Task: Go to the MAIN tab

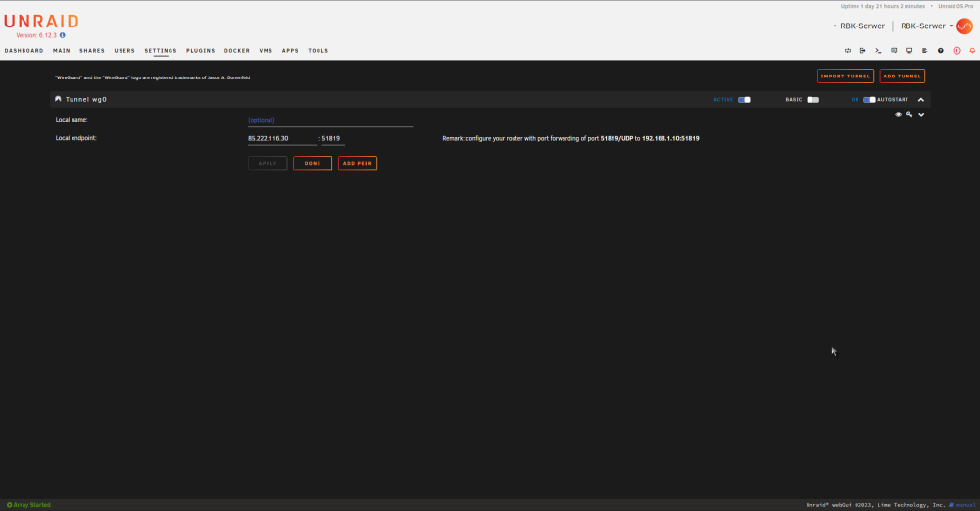Action: pos(61,51)
